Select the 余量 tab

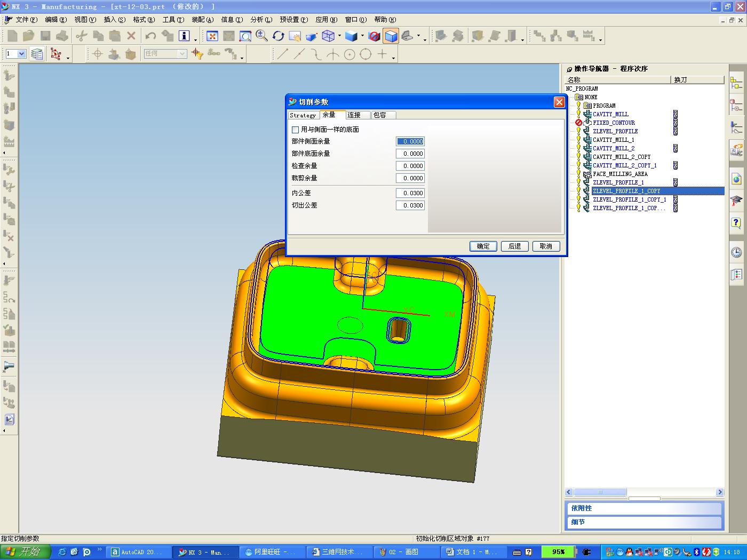point(332,115)
